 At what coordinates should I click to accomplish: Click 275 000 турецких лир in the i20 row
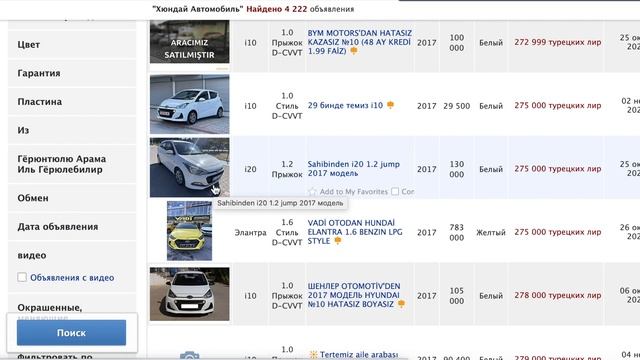pyautogui.click(x=558, y=169)
